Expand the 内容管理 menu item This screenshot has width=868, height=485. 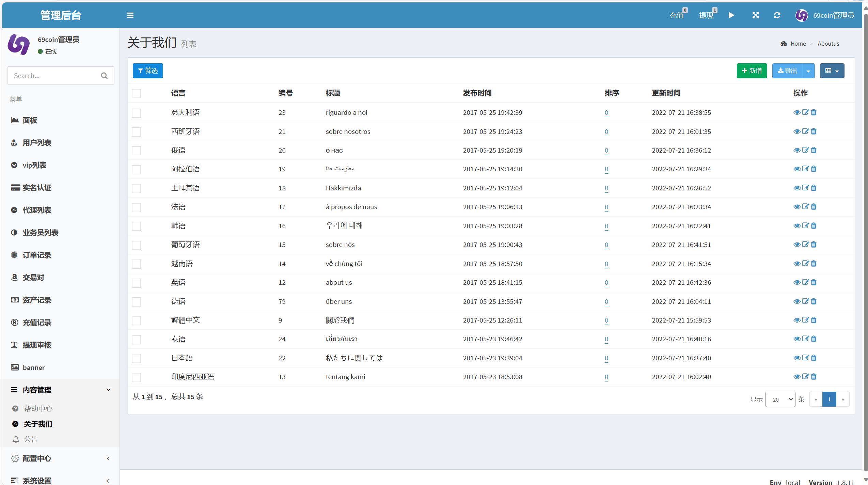pyautogui.click(x=60, y=390)
